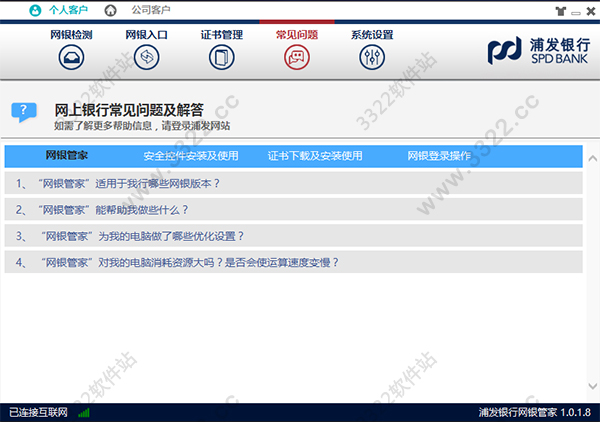Click the 证书管理 label

(222, 35)
